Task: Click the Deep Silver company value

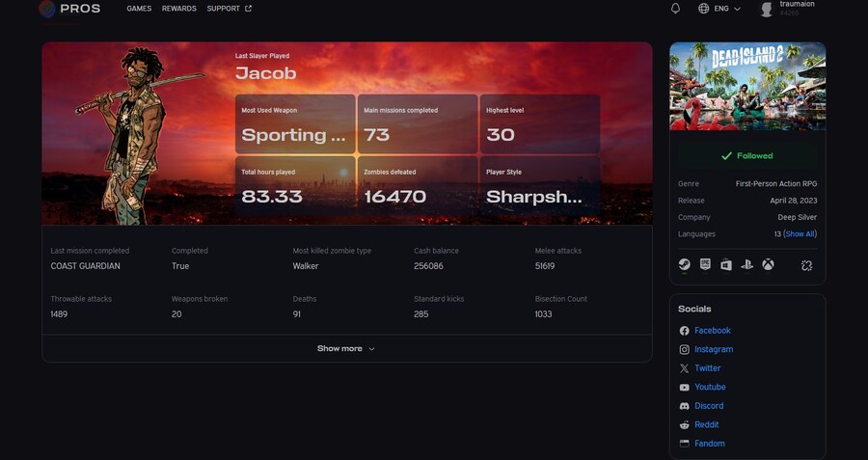Action: (798, 218)
